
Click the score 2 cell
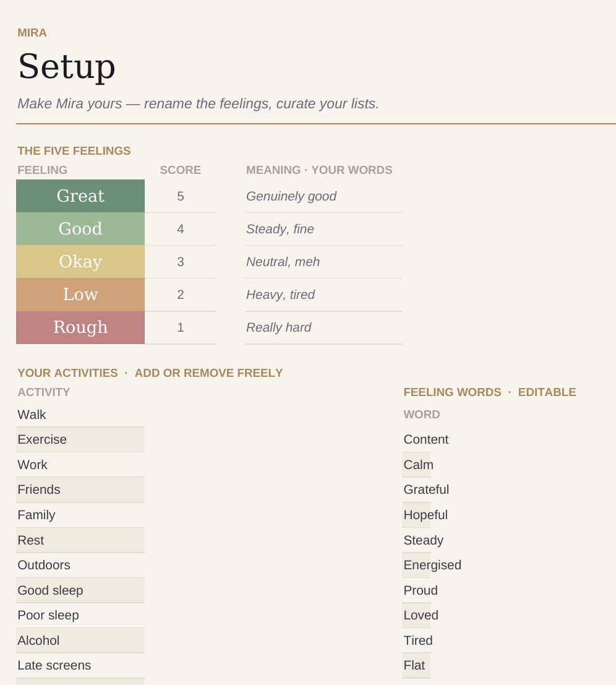click(181, 295)
